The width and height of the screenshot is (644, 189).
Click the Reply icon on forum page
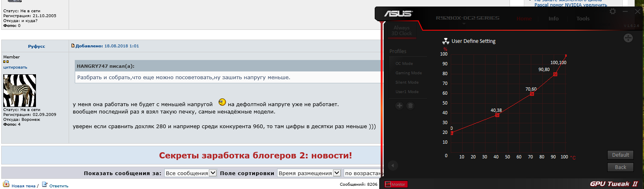45,185
